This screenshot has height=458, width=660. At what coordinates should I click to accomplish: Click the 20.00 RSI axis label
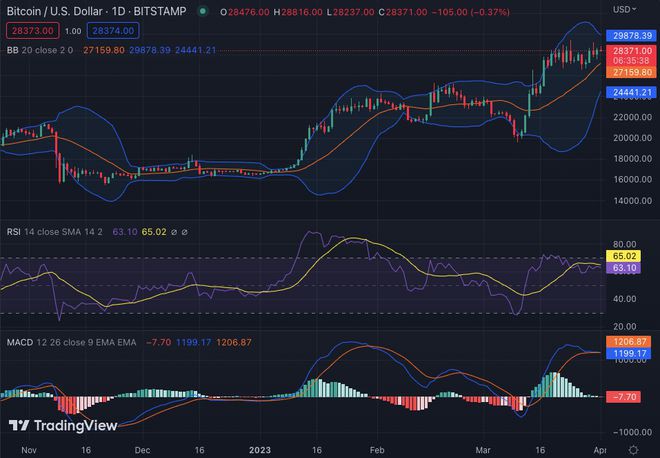tap(625, 326)
